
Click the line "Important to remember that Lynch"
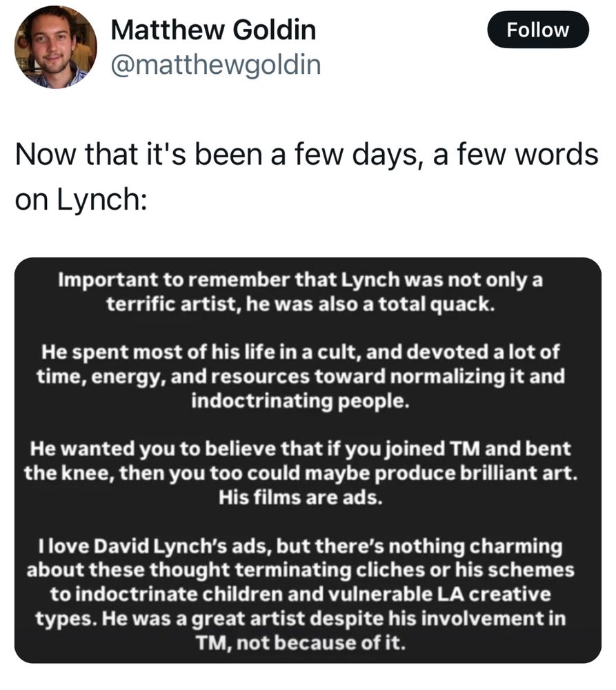tap(308, 282)
